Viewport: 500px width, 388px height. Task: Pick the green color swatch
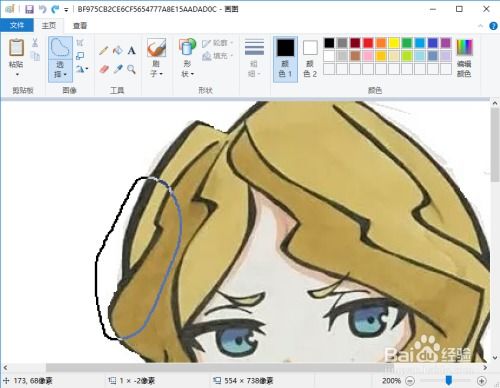407,43
